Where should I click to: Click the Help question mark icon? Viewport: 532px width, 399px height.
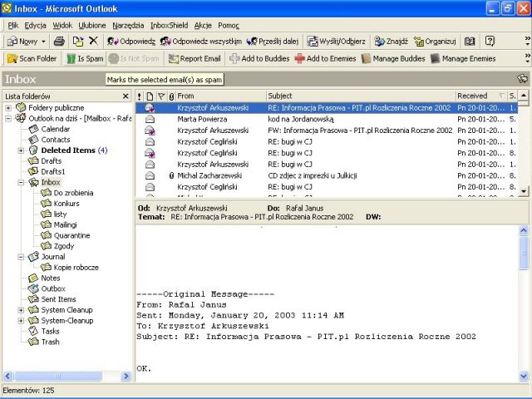(x=490, y=41)
